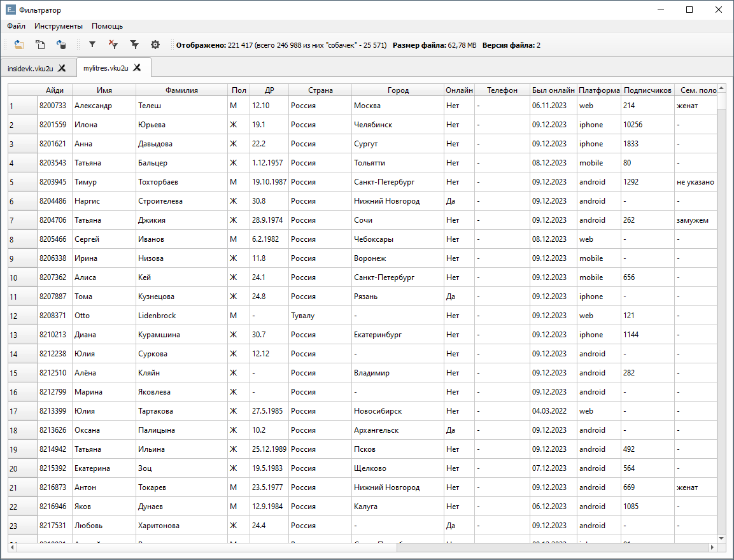Click the city cell Челябинск
This screenshot has width=734, height=560.
point(398,125)
